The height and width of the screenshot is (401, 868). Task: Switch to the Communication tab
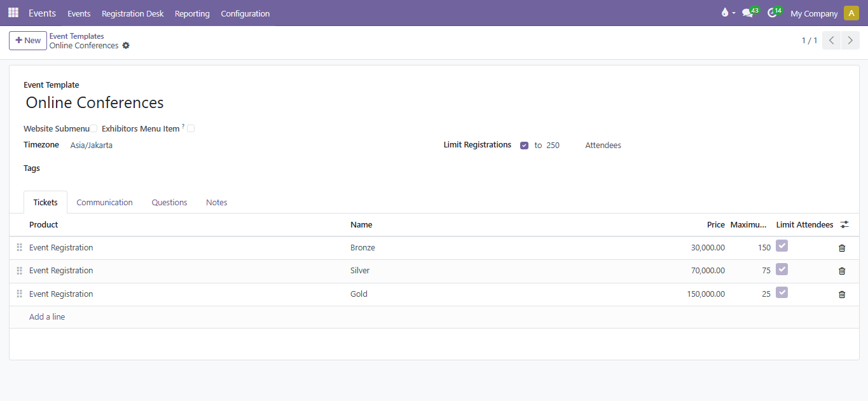104,202
